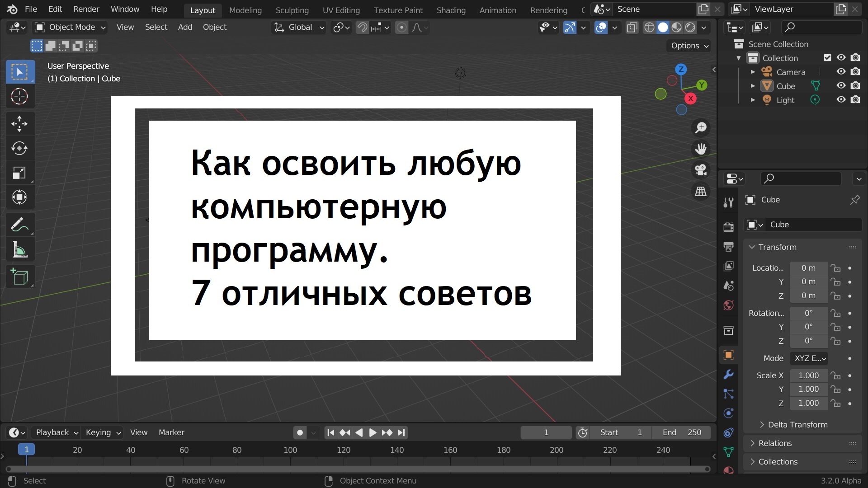Open the Render menu
Screen dimensions: 868x488
[x=86, y=9]
